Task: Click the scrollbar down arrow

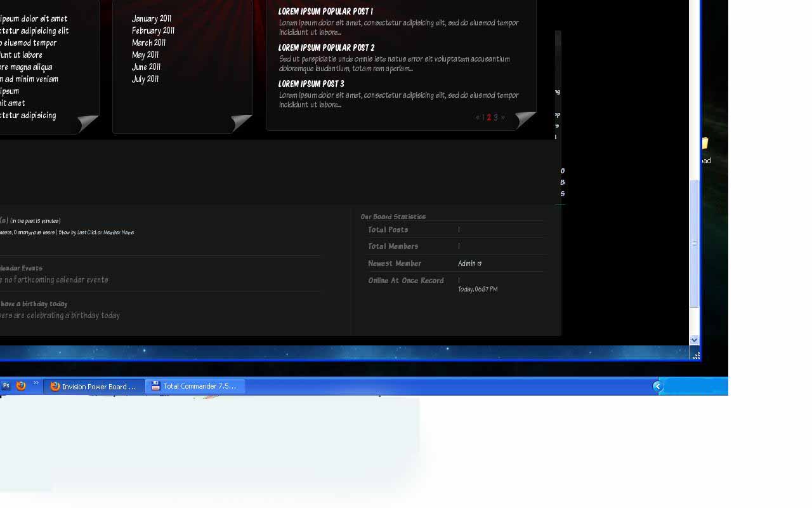Action: click(x=694, y=340)
